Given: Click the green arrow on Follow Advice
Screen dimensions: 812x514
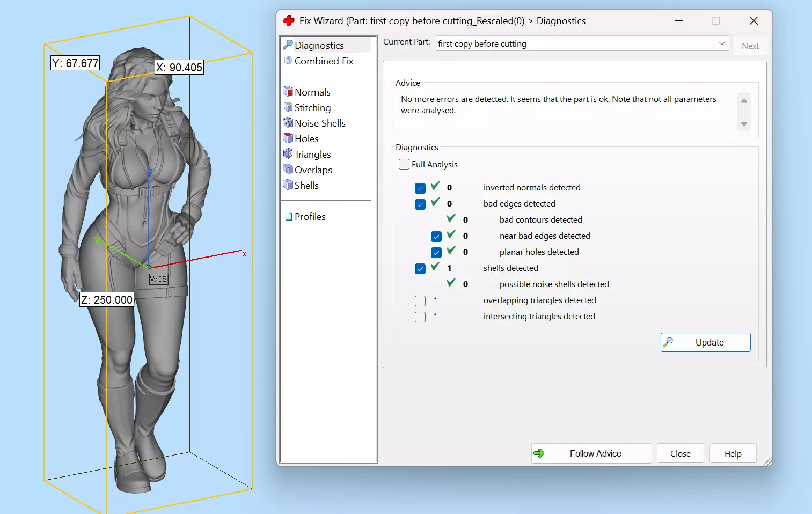Looking at the screenshot, I should click(539, 453).
